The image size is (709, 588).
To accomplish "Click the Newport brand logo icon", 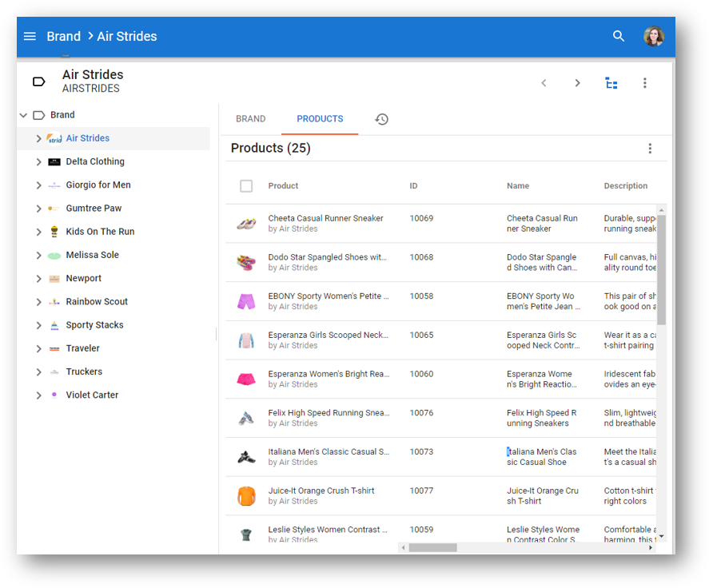I will 54,278.
